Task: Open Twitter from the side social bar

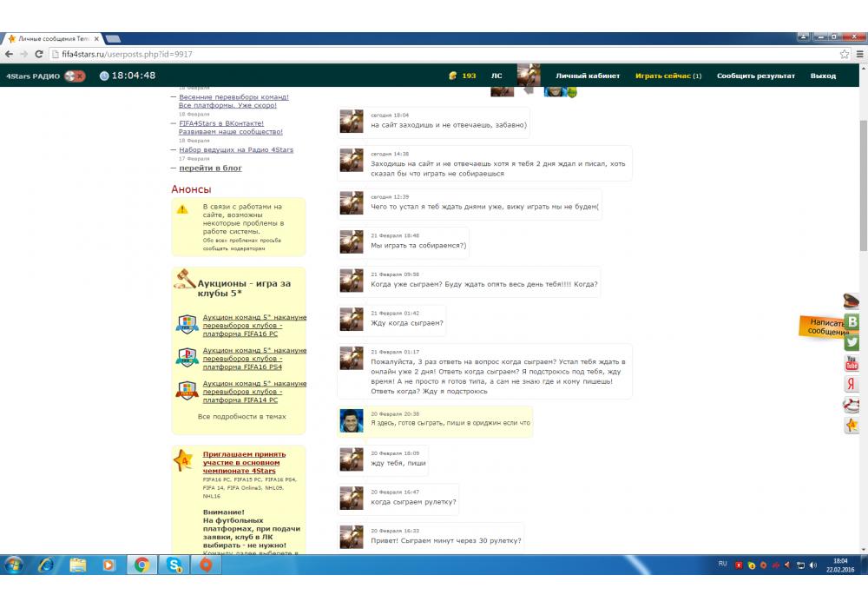Action: click(852, 342)
